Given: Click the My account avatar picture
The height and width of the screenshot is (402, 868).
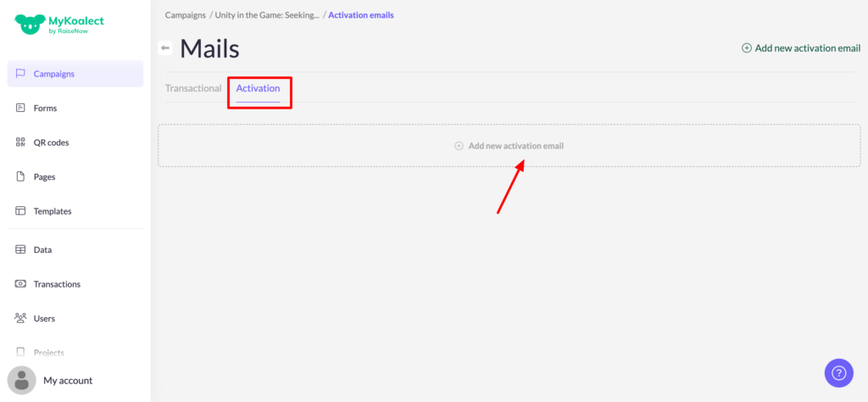Looking at the screenshot, I should (22, 380).
